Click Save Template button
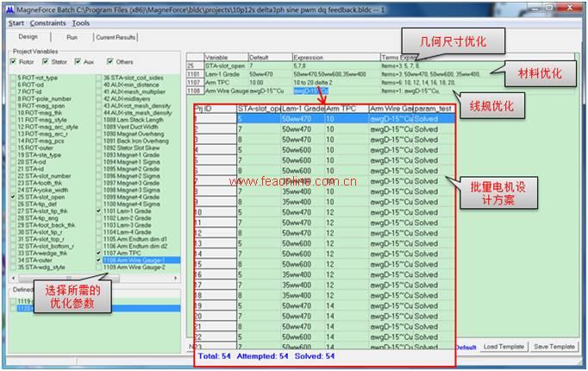 click(x=554, y=347)
